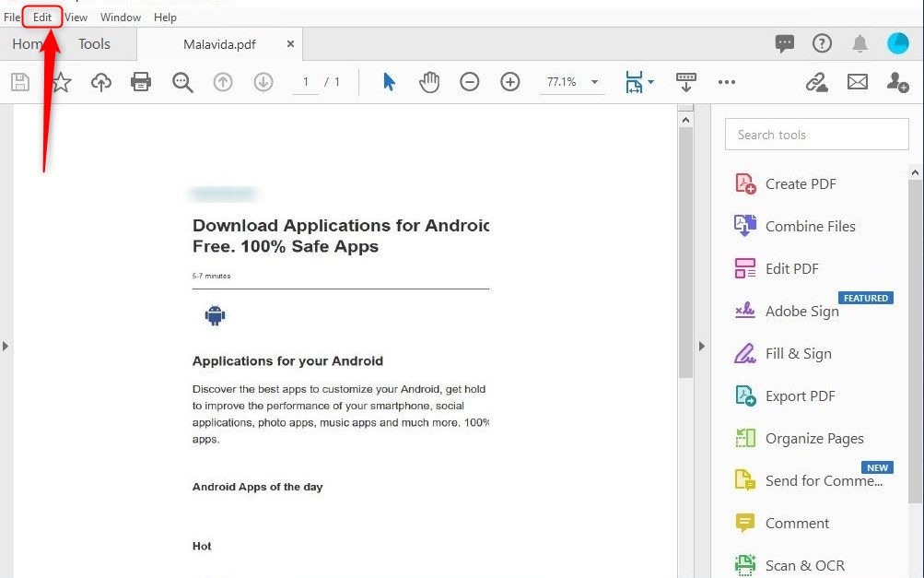Screen dimensions: 924x578
Task: Close the Malavida.pdf tab
Action: coord(291,43)
